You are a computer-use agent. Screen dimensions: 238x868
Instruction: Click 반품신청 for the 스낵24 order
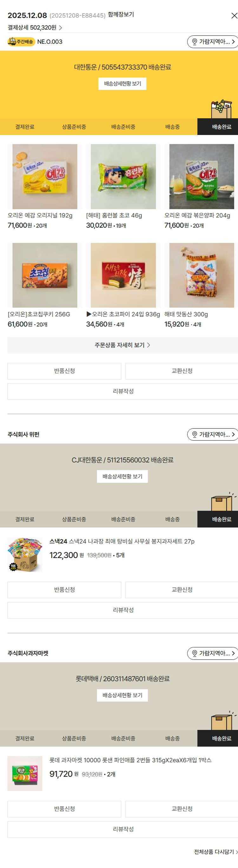[x=64, y=590]
